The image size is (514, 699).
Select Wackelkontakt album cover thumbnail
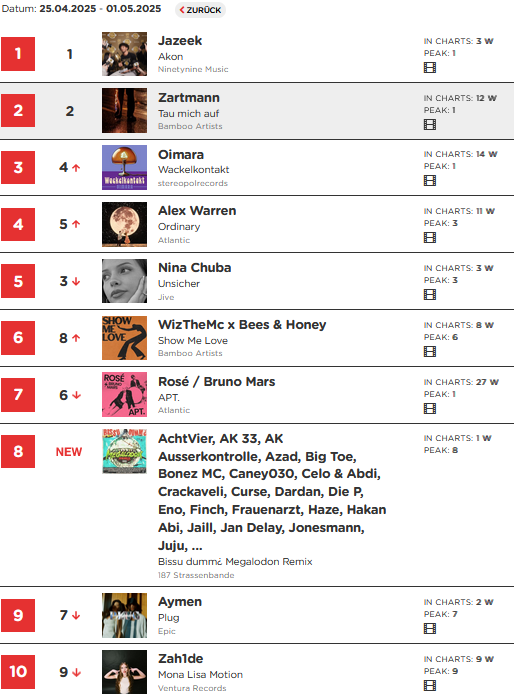pos(124,168)
